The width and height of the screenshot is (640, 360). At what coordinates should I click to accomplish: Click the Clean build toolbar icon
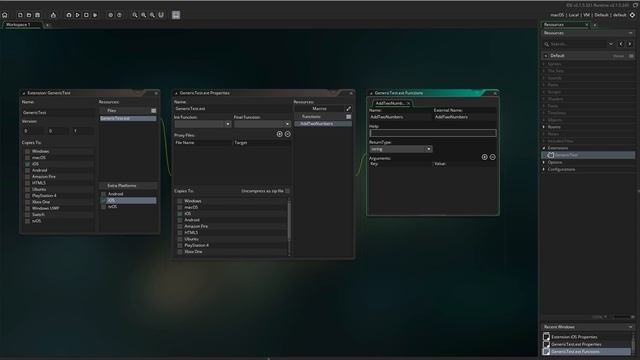click(95, 15)
